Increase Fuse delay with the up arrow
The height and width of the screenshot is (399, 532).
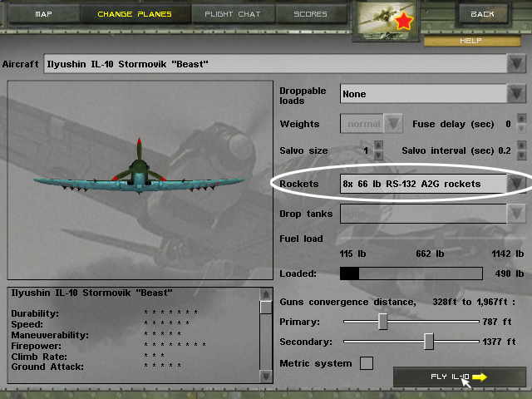(521, 119)
